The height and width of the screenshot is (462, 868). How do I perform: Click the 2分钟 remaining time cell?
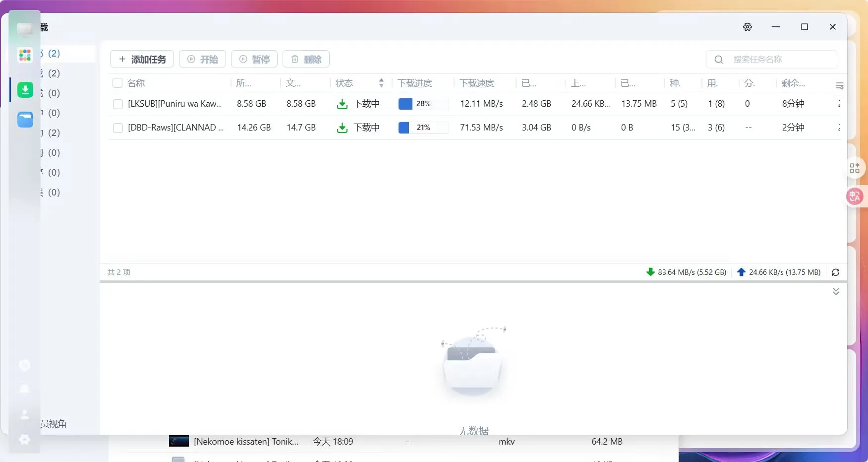(x=793, y=128)
